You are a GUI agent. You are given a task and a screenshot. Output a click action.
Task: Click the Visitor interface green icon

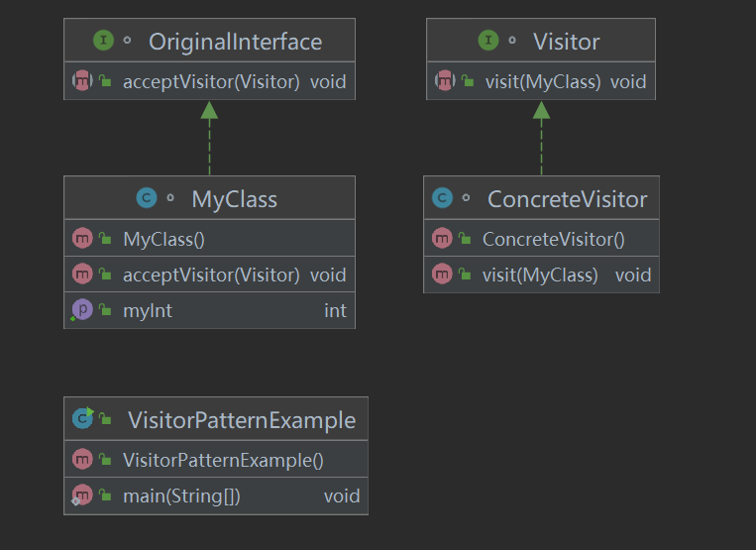[x=487, y=41]
